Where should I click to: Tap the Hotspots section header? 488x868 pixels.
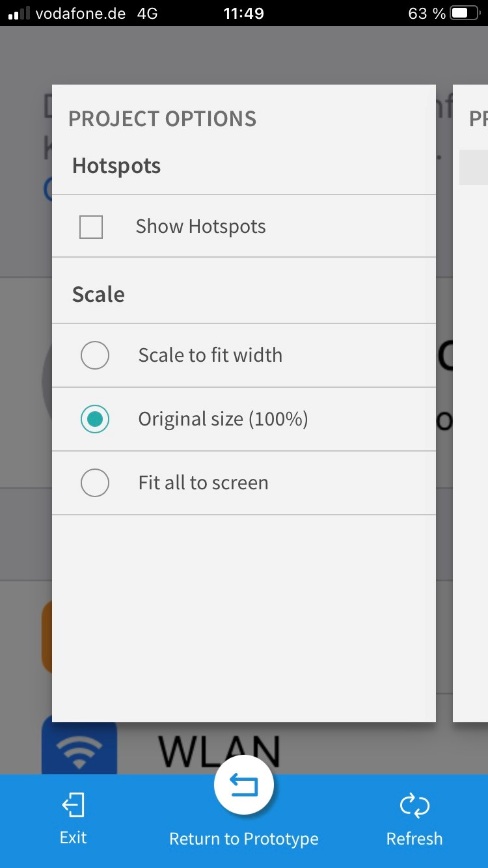click(x=116, y=166)
